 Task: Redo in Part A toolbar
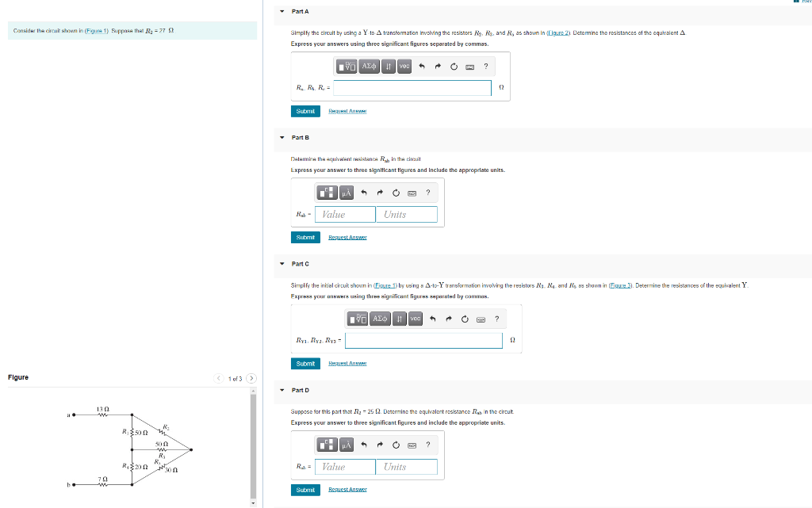pos(438,67)
